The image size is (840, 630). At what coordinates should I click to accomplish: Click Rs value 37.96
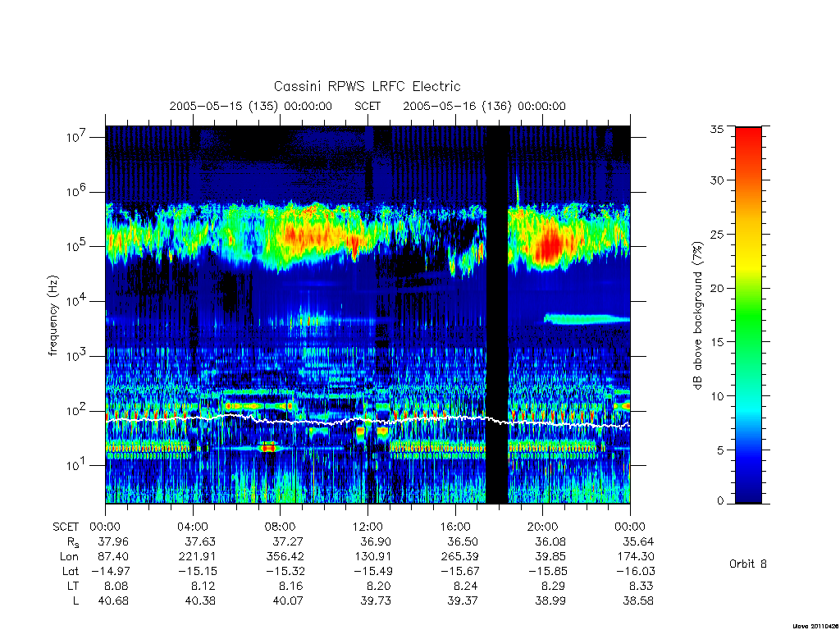tap(113, 541)
